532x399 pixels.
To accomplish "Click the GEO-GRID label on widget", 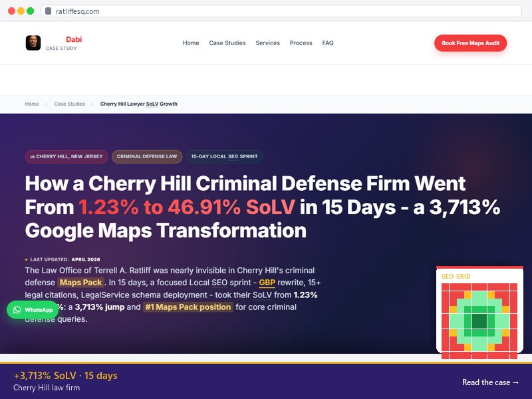I will pos(456,276).
